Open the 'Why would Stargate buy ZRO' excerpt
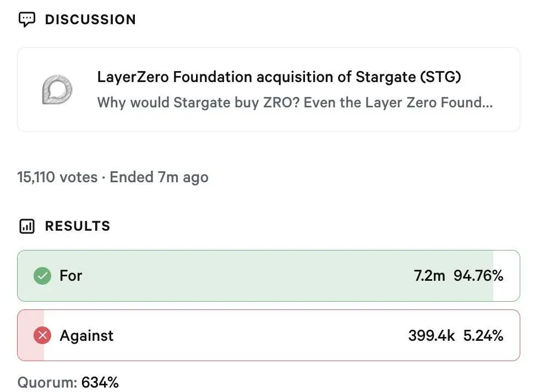Screen dimensions: 534x392 (x=295, y=103)
